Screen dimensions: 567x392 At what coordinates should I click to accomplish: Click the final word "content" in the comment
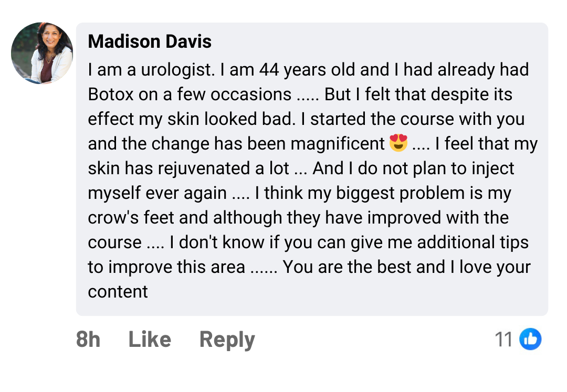coord(118,291)
